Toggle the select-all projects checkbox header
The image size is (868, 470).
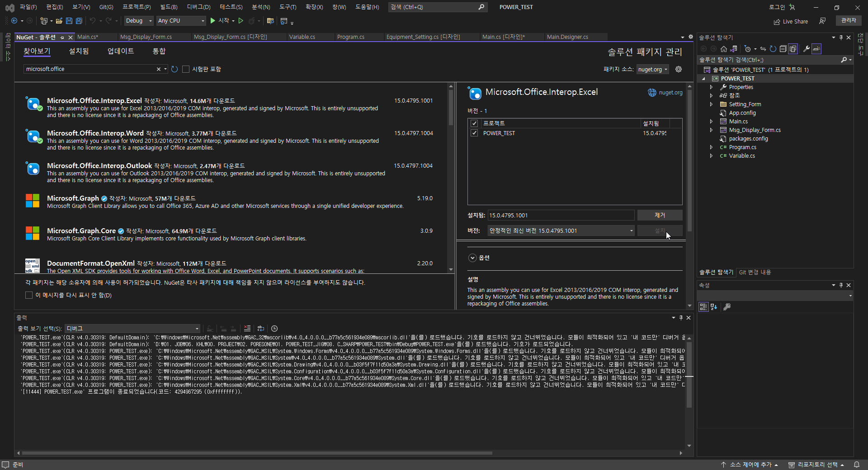[x=474, y=123]
